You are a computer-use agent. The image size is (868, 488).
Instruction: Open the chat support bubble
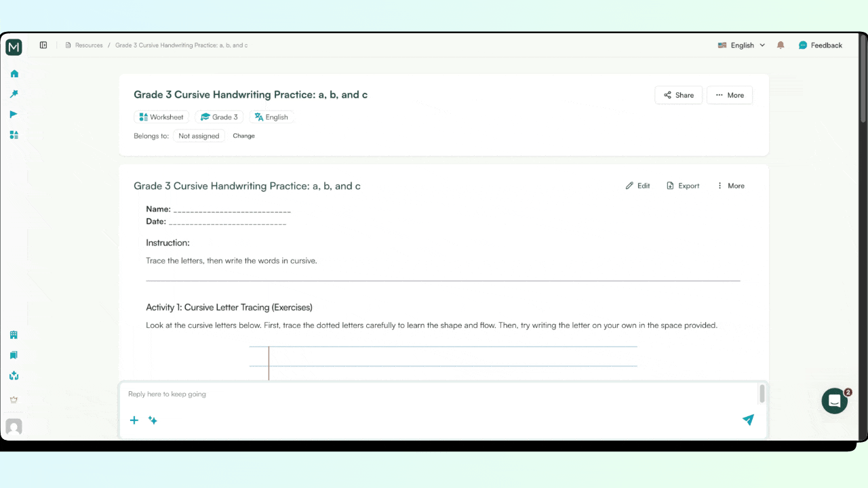[835, 401]
